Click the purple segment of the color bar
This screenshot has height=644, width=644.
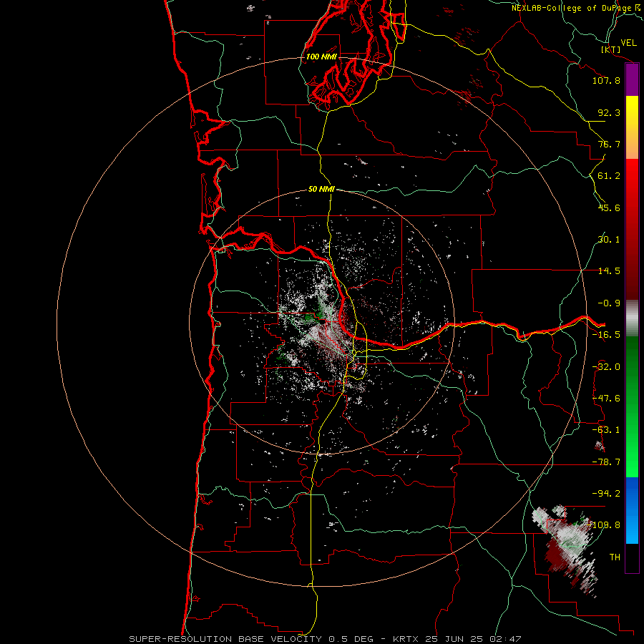pos(632,80)
